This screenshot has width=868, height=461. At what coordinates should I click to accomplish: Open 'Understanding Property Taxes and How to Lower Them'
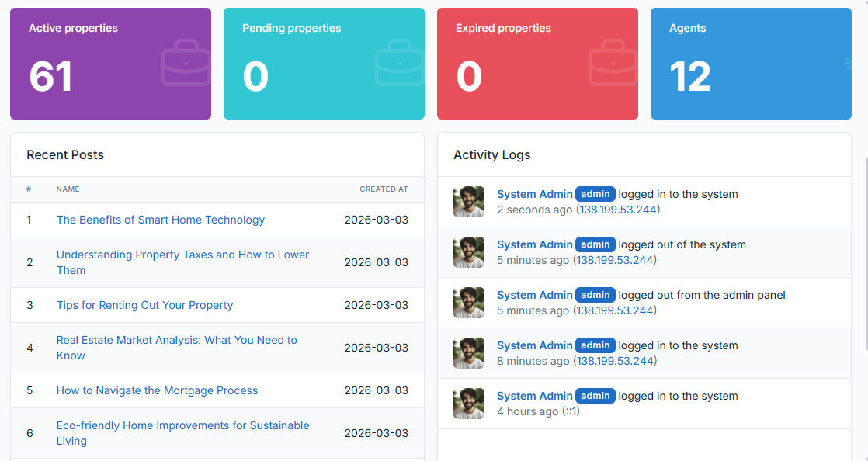pos(182,255)
